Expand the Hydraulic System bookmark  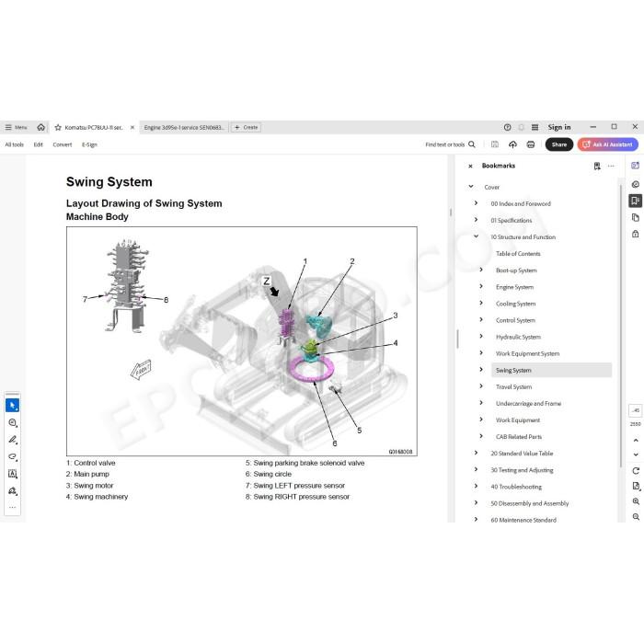[481, 337]
